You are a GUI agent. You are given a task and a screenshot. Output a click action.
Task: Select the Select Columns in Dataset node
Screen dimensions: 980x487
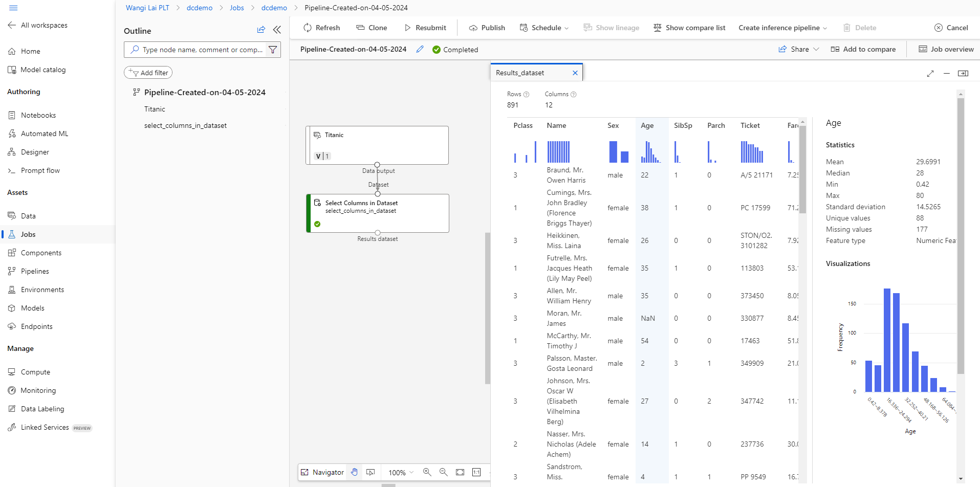tap(378, 213)
